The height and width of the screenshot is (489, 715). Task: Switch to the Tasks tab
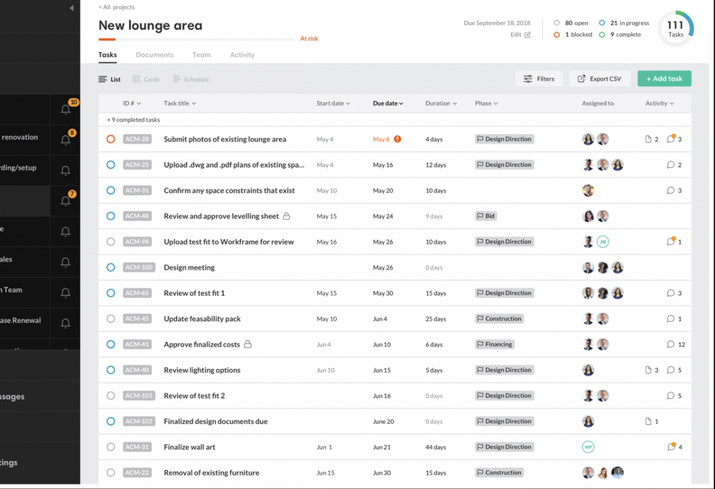pos(108,55)
